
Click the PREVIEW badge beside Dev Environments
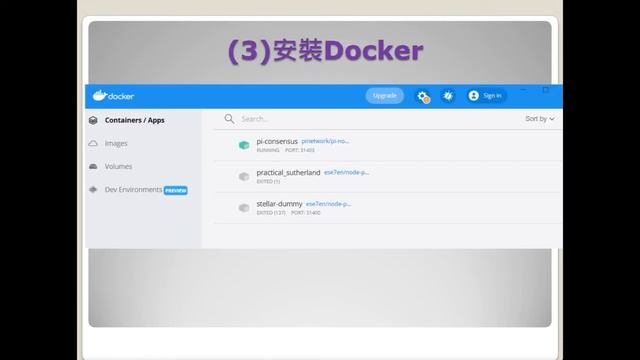pos(176,191)
